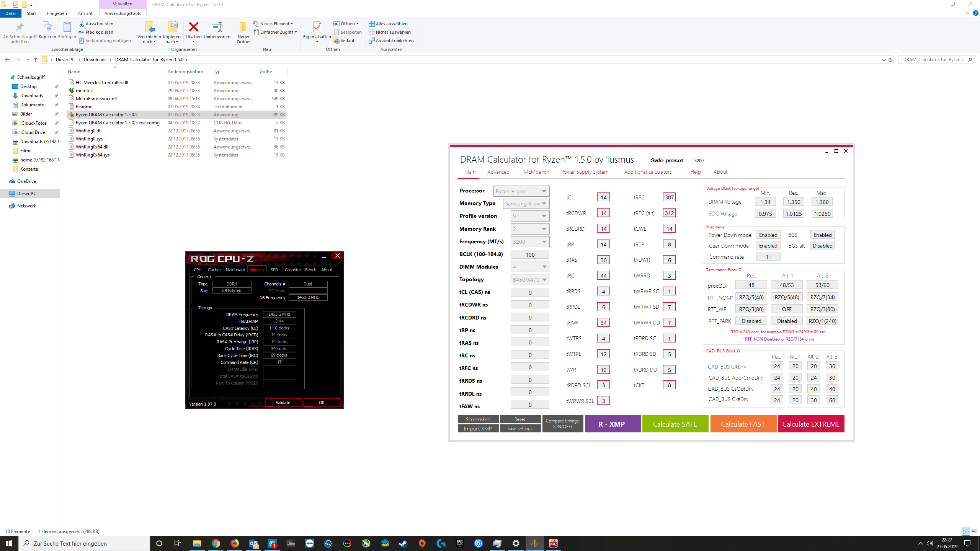Switch to the MEMbench tab
This screenshot has height=551, width=980.
[x=536, y=172]
